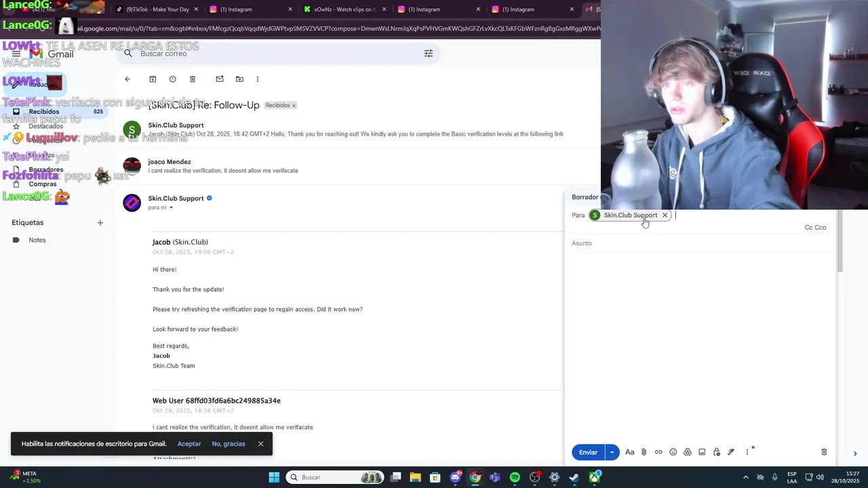Open the Compras category
The image size is (868, 488).
click(43, 184)
